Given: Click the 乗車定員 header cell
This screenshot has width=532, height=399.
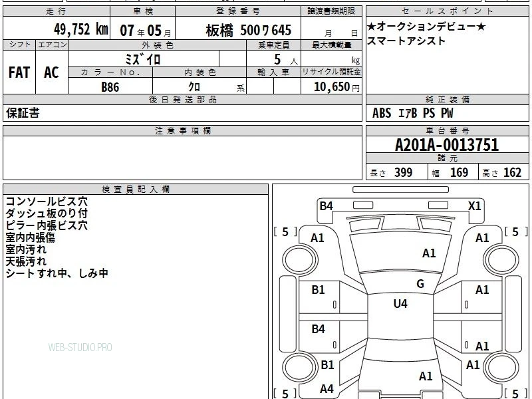Looking at the screenshot, I should (274, 45).
